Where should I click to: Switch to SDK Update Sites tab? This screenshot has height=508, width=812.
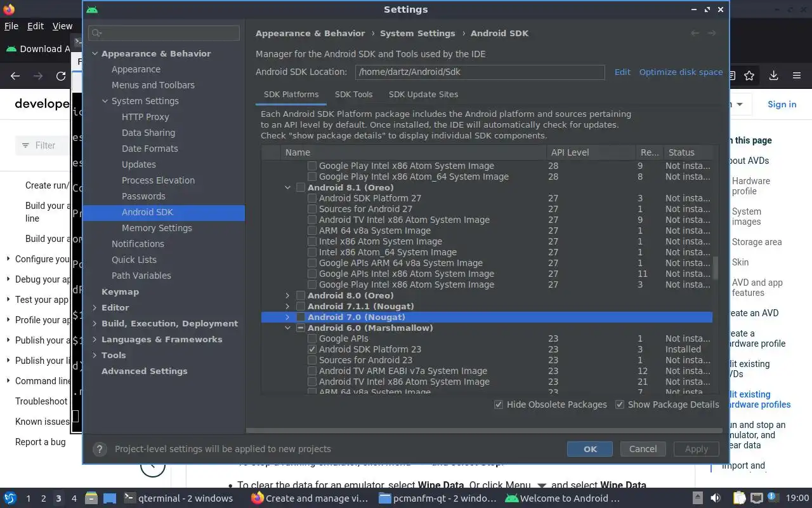click(423, 94)
